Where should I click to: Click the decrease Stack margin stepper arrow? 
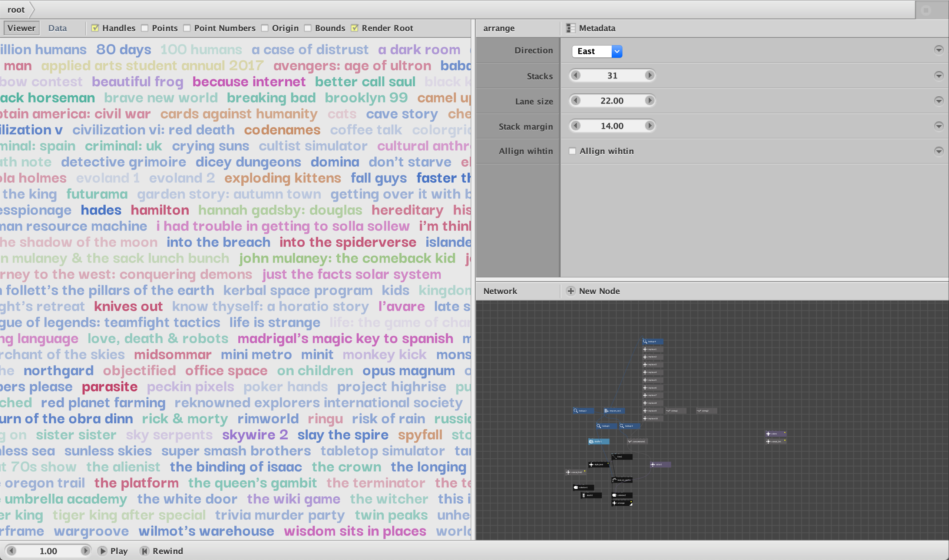575,125
